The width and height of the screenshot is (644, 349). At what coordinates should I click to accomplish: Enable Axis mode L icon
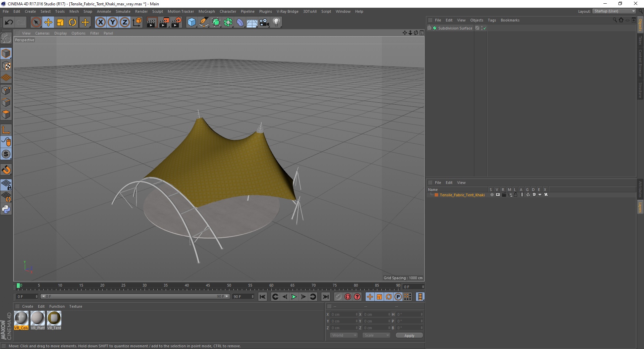pos(6,130)
